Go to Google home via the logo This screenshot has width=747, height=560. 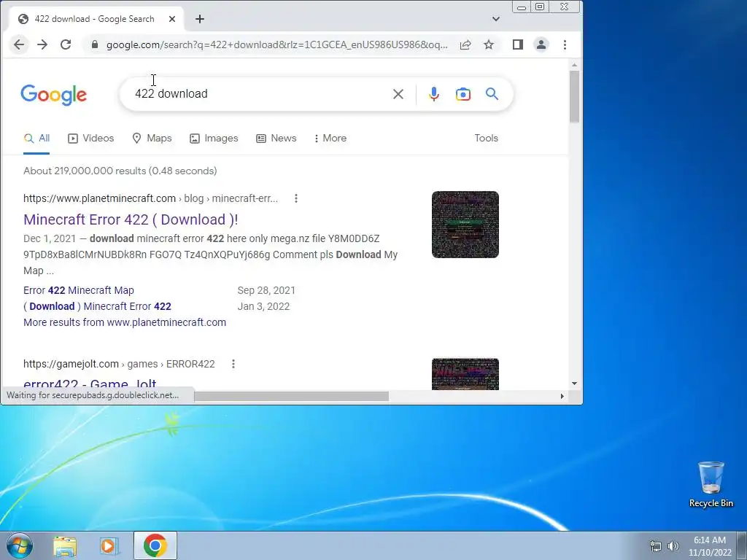pyautogui.click(x=54, y=95)
